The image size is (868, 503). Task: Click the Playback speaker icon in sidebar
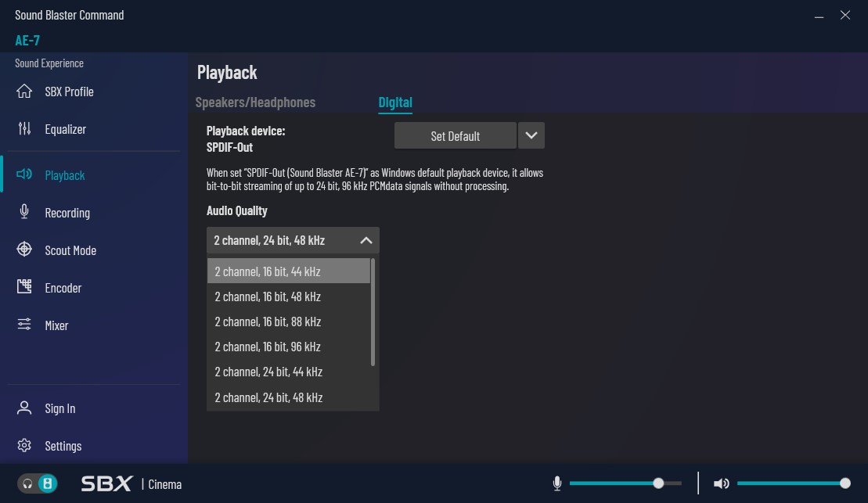pos(23,174)
